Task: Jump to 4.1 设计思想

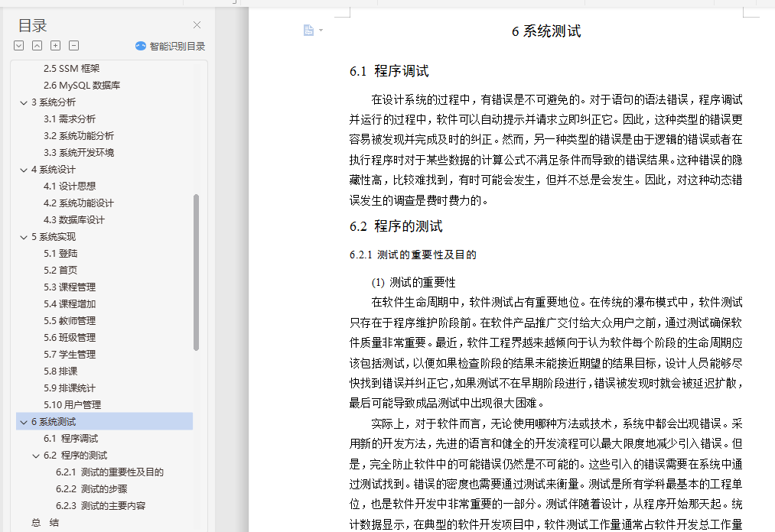Action: coord(69,187)
